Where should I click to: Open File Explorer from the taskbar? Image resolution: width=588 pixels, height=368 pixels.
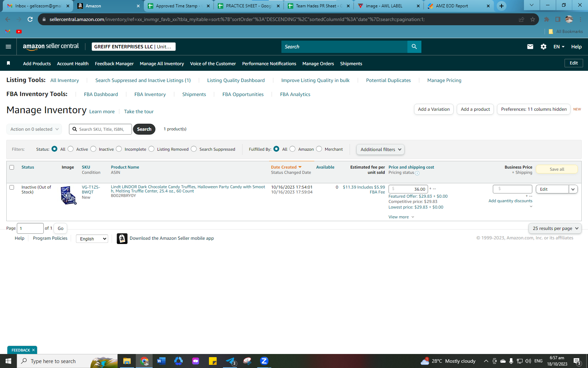coord(127,361)
